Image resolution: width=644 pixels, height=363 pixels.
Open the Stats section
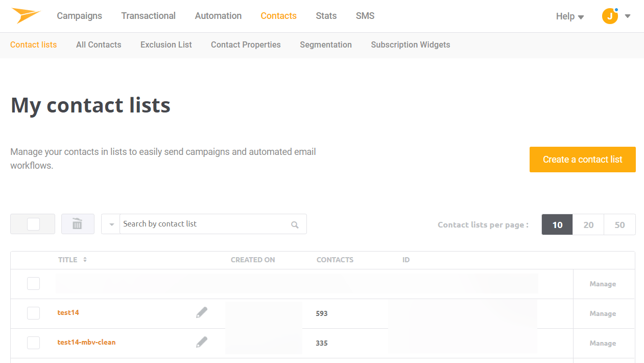pos(326,16)
